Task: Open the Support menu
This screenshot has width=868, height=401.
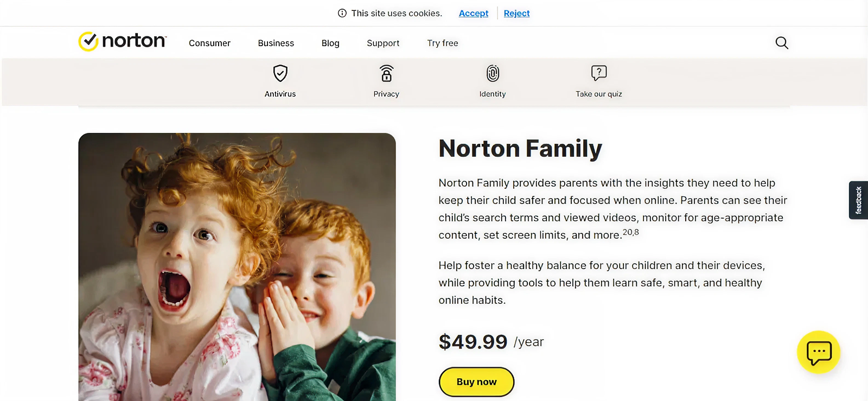Action: click(x=383, y=43)
